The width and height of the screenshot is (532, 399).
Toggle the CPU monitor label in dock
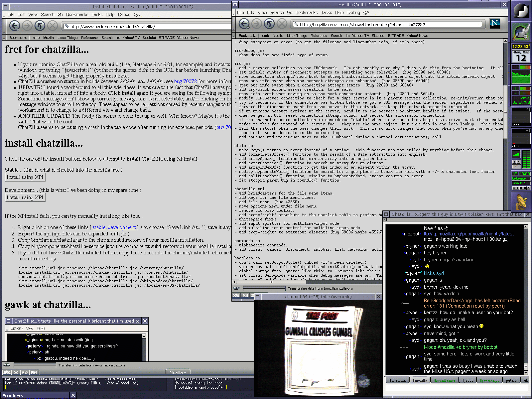tap(516, 67)
